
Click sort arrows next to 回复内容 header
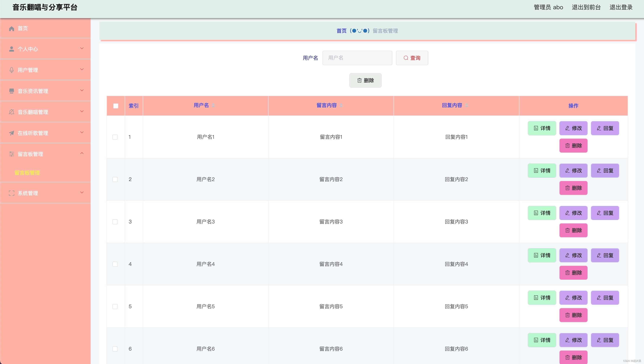click(x=466, y=105)
